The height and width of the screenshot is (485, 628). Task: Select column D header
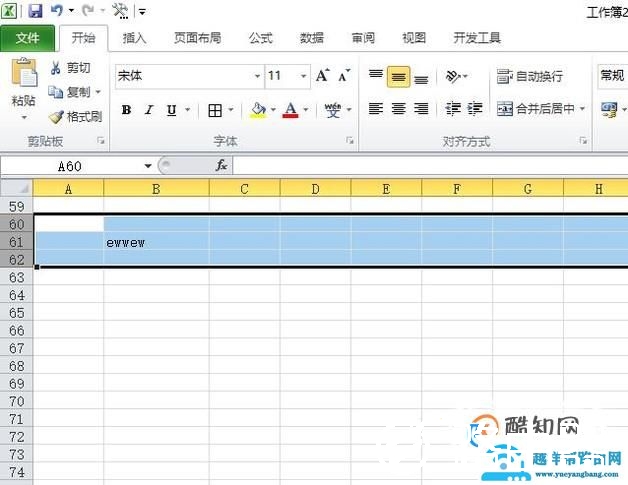[316, 189]
